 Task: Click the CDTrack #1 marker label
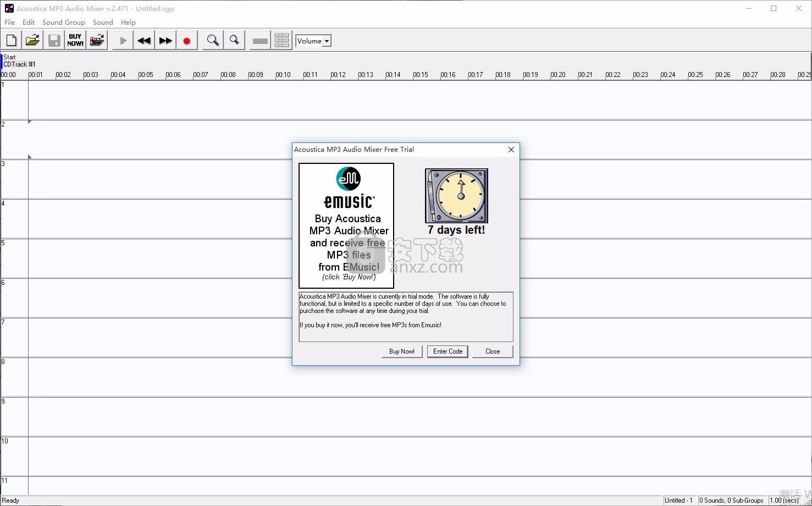coord(20,64)
